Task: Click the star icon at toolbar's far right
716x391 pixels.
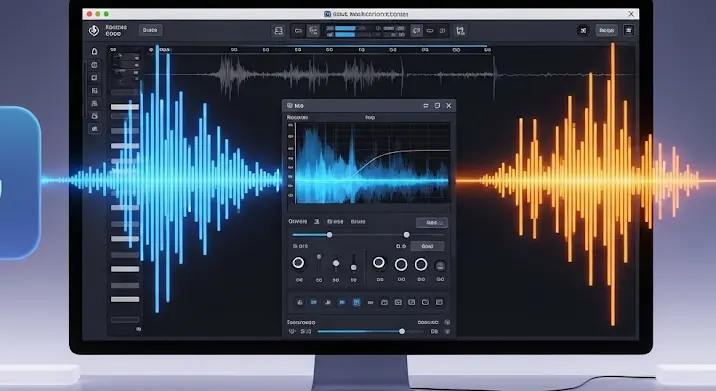Action: pos(629,30)
